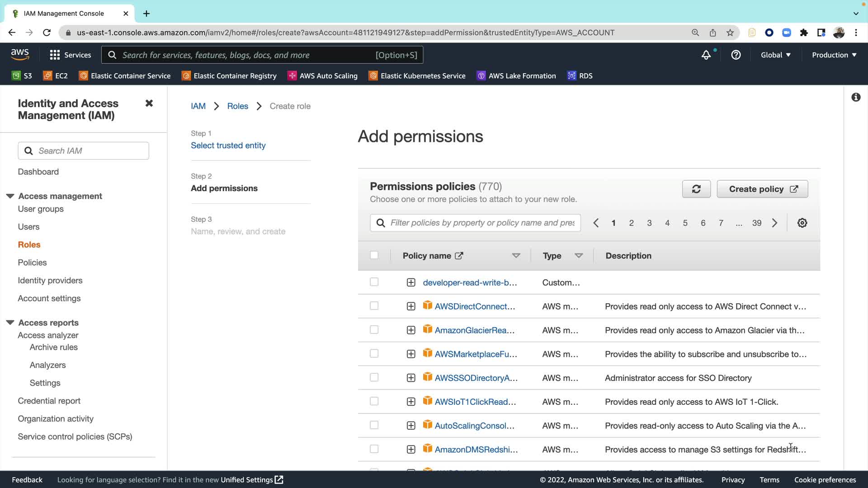Open Policies in the sidebar
Image resolution: width=868 pixels, height=488 pixels.
(32, 263)
